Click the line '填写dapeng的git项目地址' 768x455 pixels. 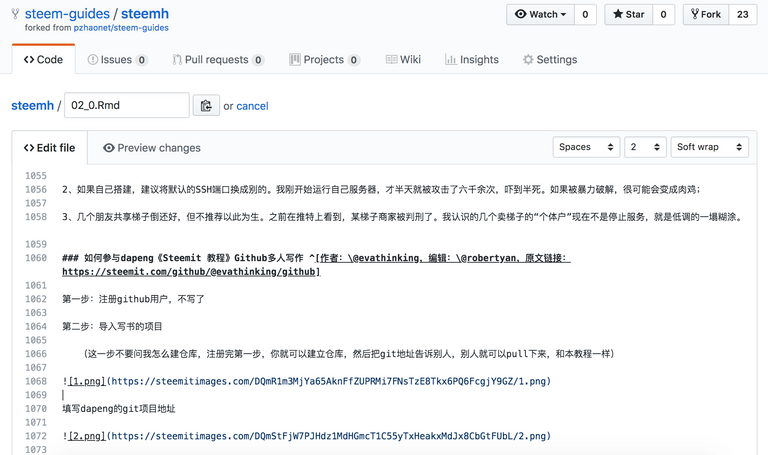(x=119, y=409)
